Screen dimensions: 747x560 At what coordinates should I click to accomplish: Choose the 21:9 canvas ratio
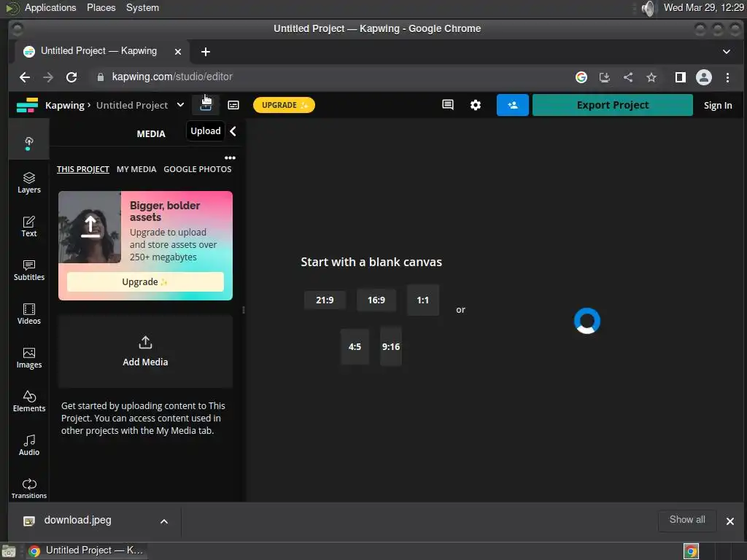325,300
